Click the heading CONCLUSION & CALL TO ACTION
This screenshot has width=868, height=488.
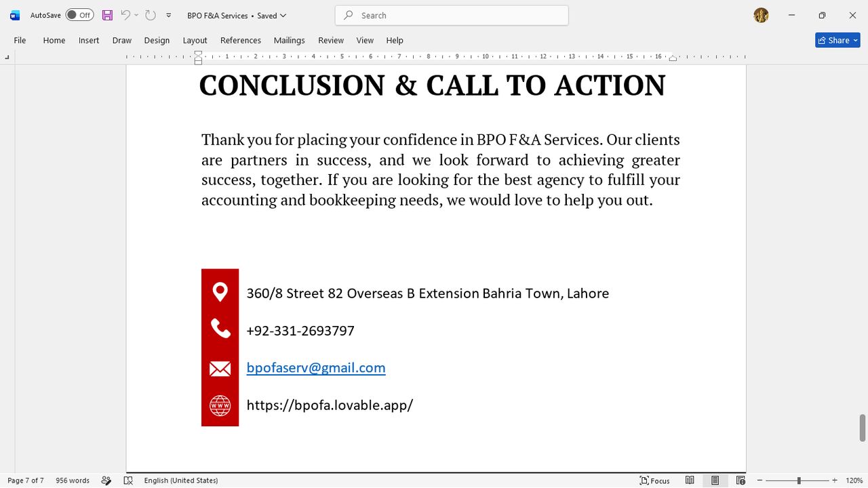click(432, 85)
